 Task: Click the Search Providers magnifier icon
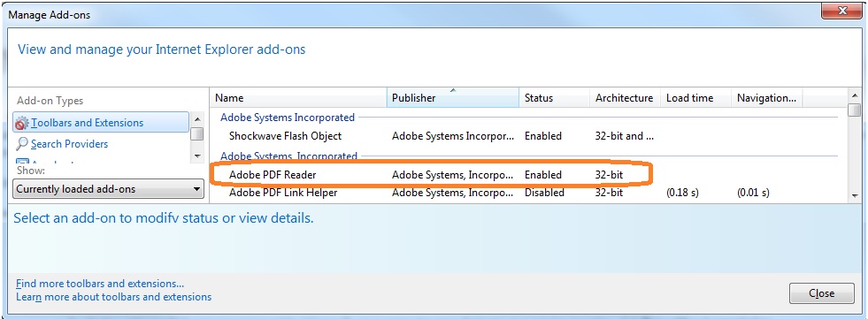click(x=21, y=144)
